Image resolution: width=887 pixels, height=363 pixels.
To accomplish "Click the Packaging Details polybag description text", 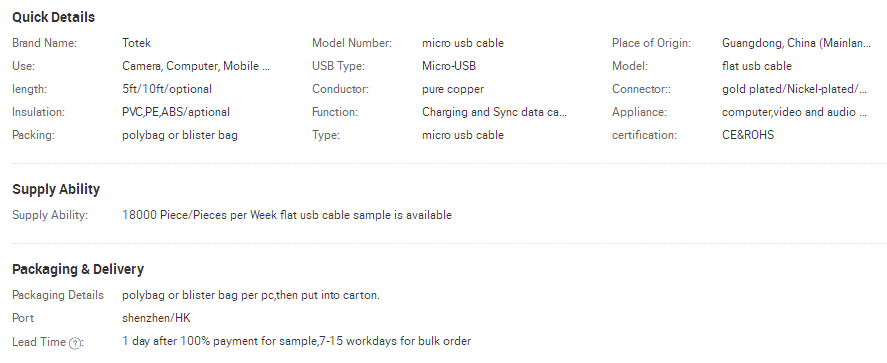I will point(251,295).
